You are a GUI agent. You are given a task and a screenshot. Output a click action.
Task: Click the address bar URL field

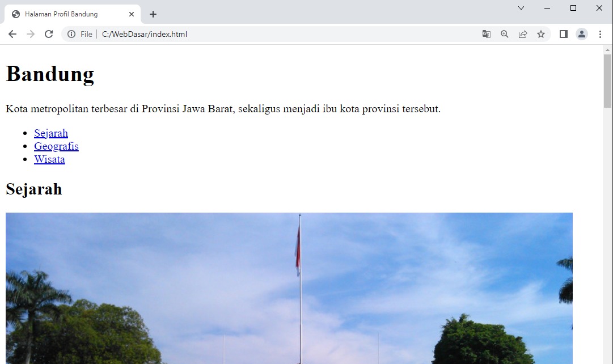[x=284, y=34]
